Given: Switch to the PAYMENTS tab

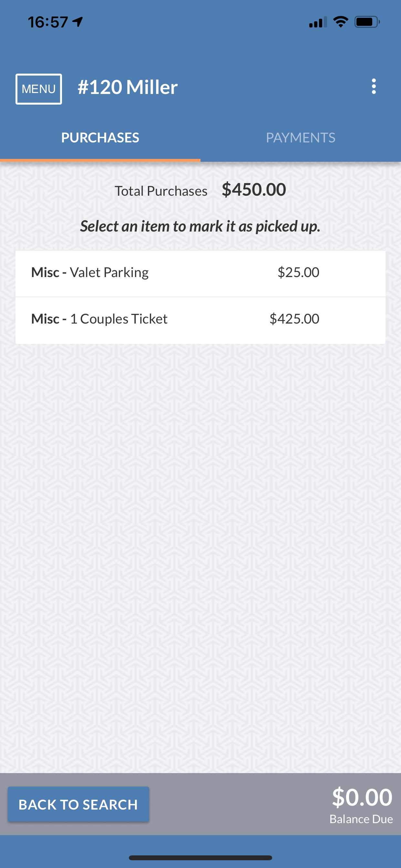Looking at the screenshot, I should tap(301, 138).
